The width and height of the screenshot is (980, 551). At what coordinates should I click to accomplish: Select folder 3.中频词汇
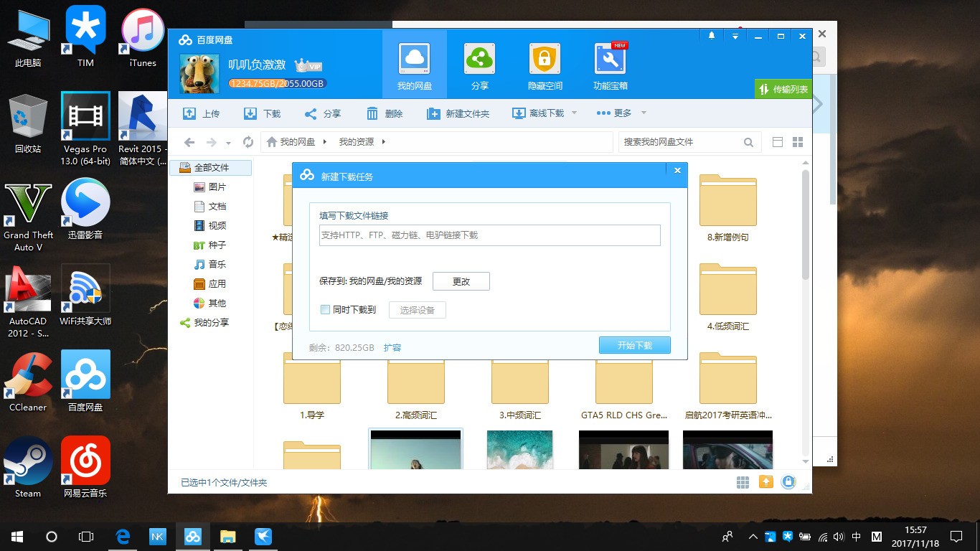[520, 386]
